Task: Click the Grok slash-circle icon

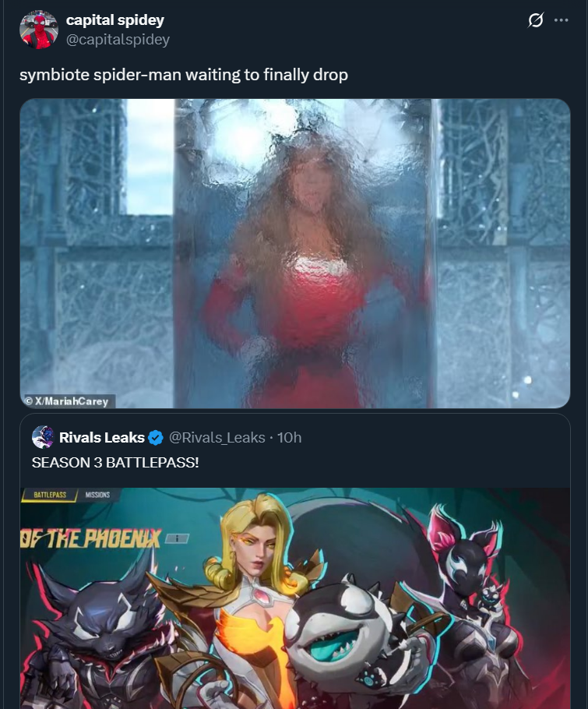Action: [536, 20]
